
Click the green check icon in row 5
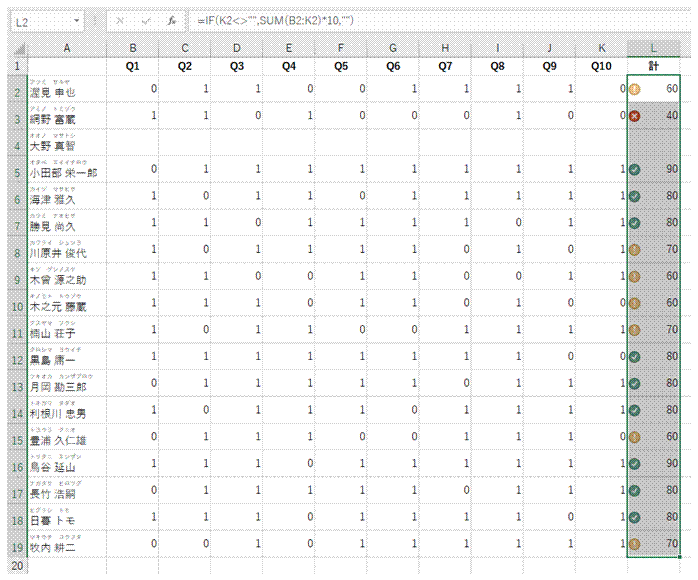(635, 170)
